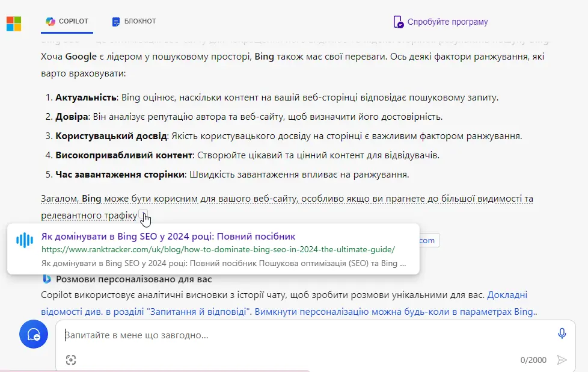The width and height of the screenshot is (588, 372).
Task: Add an image with the visual search icon
Action: (71, 360)
